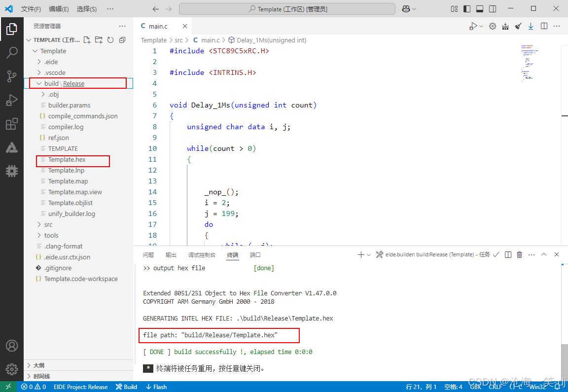The height and width of the screenshot is (392, 568).
Task: Split the editor to the right
Action: tap(544, 26)
